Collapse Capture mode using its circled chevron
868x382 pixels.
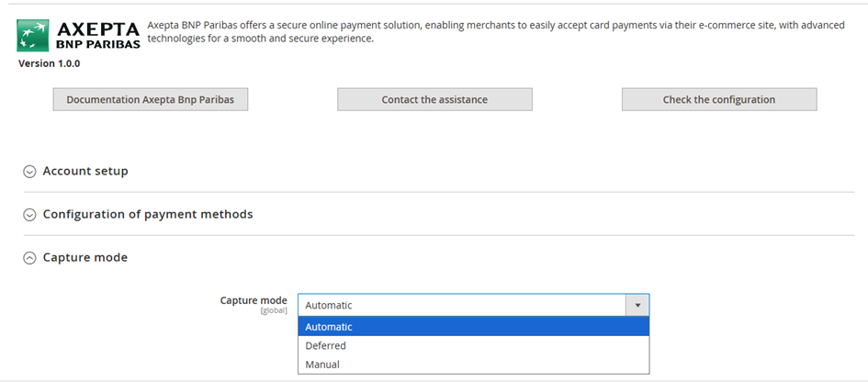coord(29,258)
